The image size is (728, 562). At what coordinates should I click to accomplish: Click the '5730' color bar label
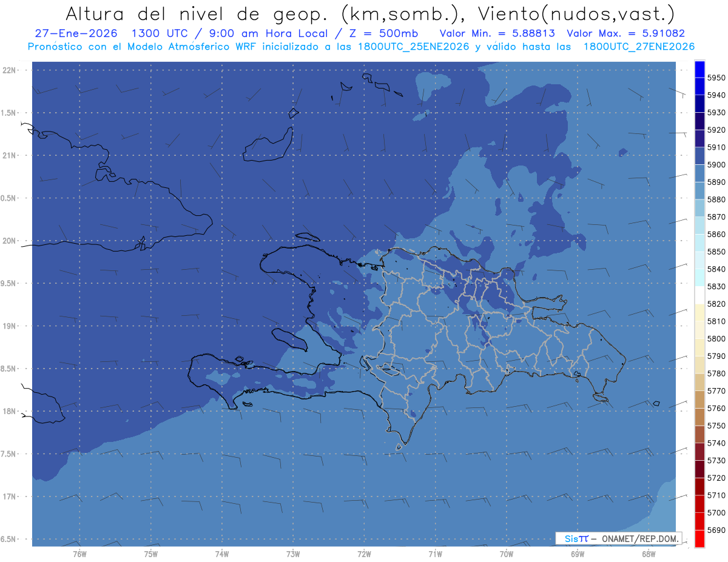tap(716, 461)
